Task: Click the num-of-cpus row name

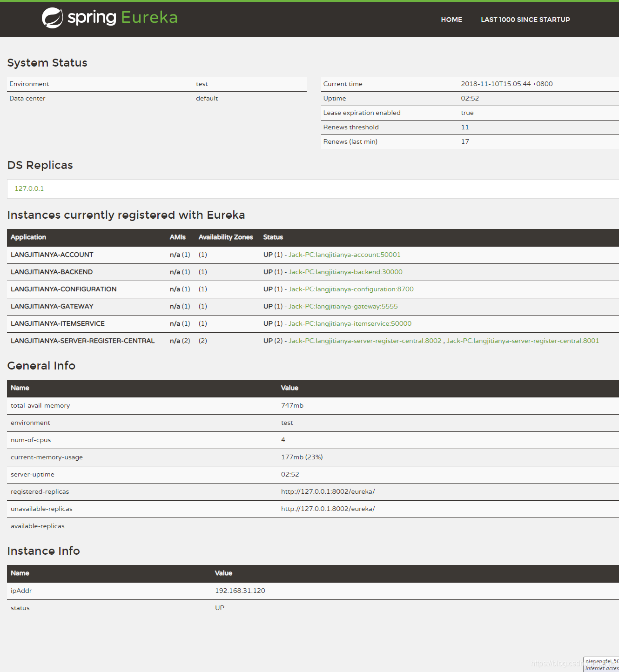Action: pos(31,440)
